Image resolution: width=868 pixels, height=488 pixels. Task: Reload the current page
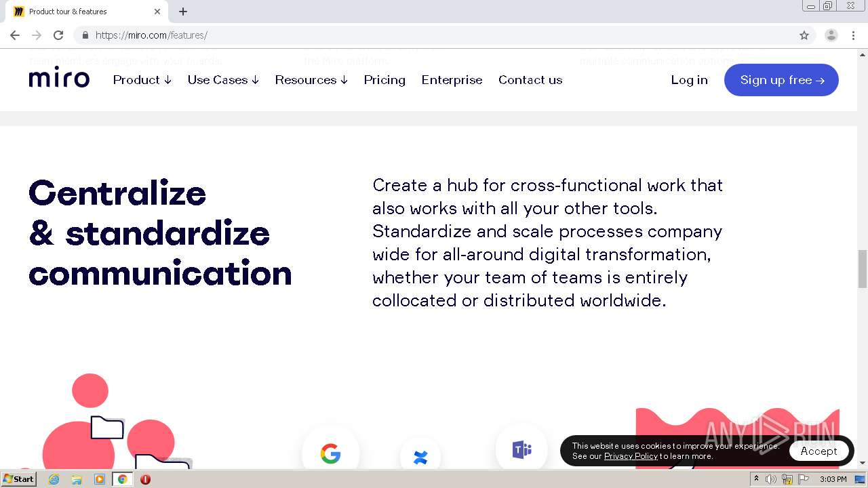(x=58, y=35)
